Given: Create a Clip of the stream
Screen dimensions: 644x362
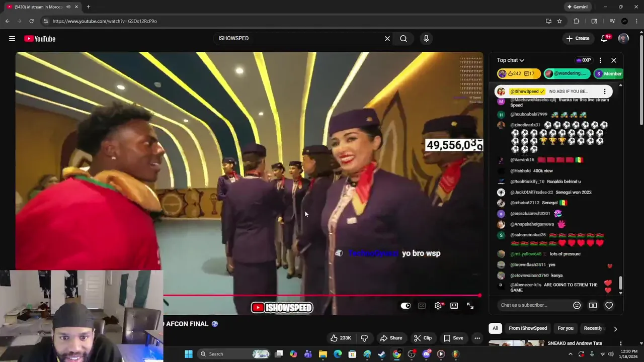Looking at the screenshot, I should (423, 338).
